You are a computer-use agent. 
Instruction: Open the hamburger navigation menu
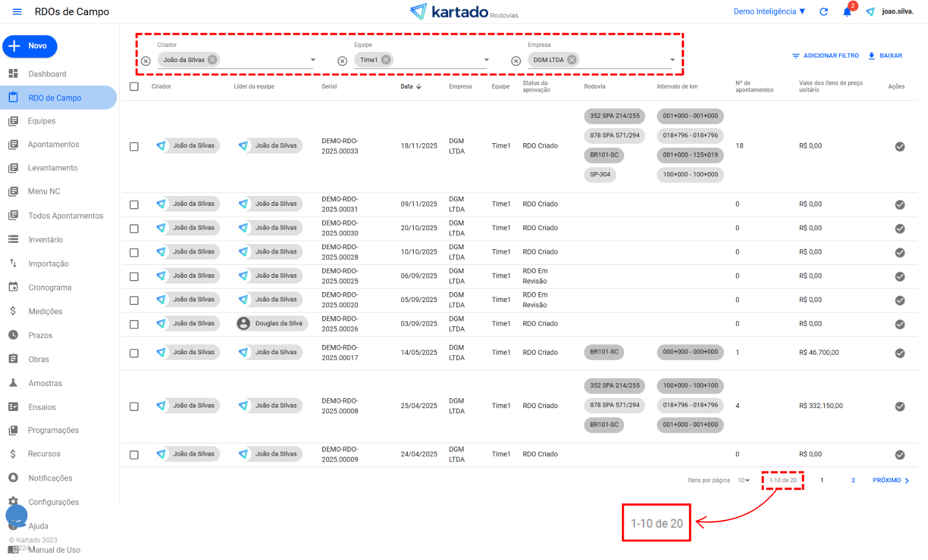[17, 12]
